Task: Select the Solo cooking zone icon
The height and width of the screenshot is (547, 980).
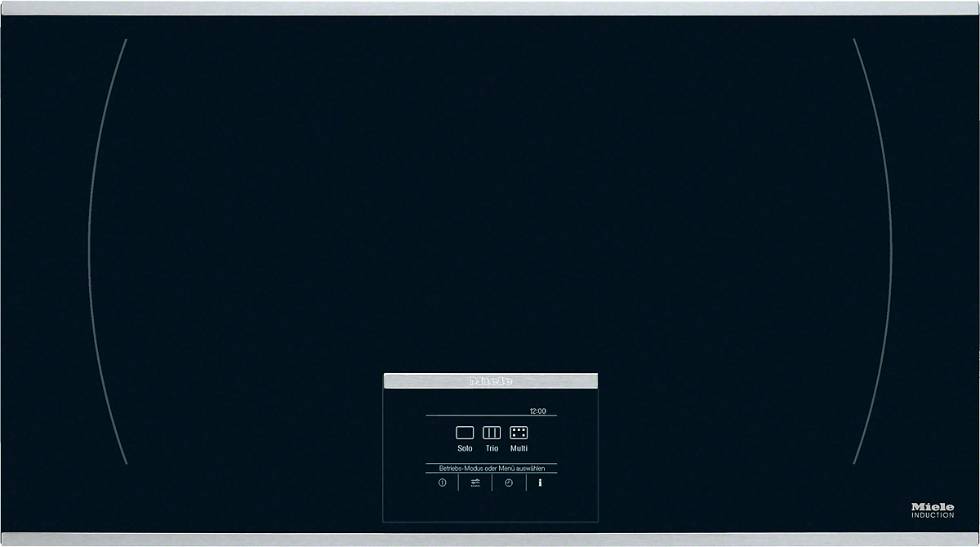Action: (x=465, y=433)
